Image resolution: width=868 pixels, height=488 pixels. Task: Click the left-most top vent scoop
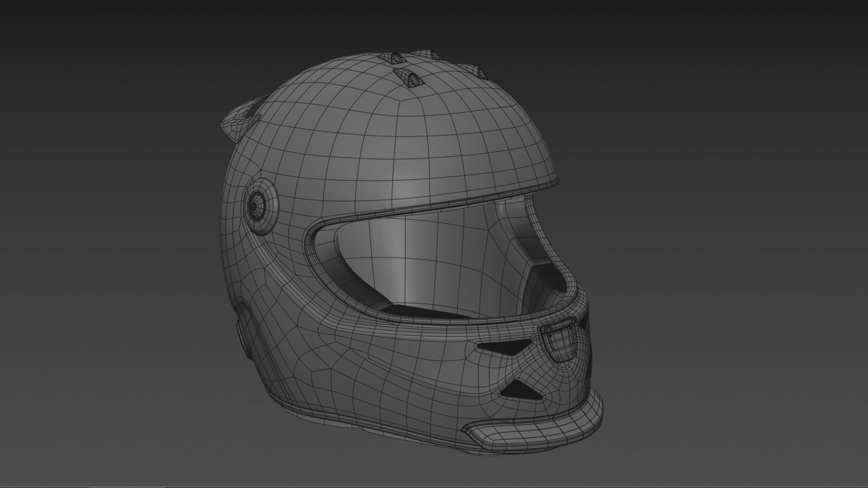tap(393, 58)
